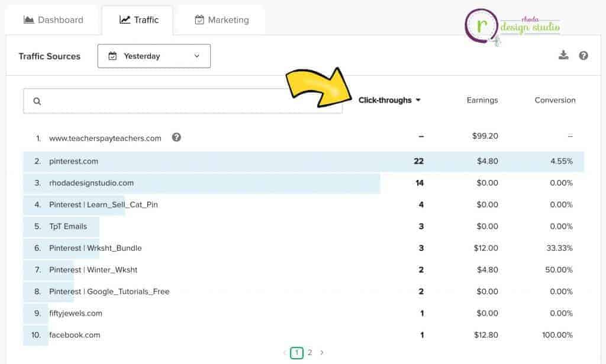
Task: Click the fiftyjewels.com source
Action: pos(76,313)
